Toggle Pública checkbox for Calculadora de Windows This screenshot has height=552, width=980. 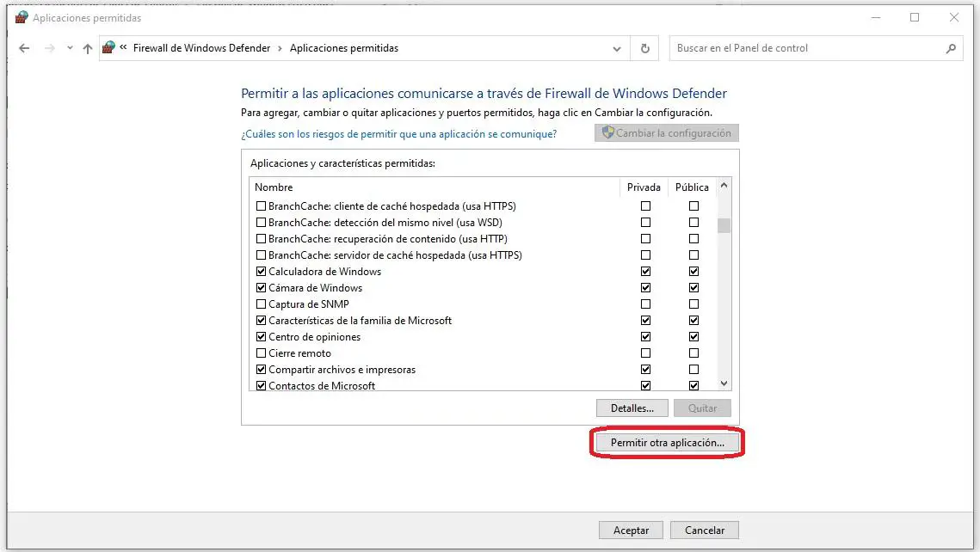[693, 271]
